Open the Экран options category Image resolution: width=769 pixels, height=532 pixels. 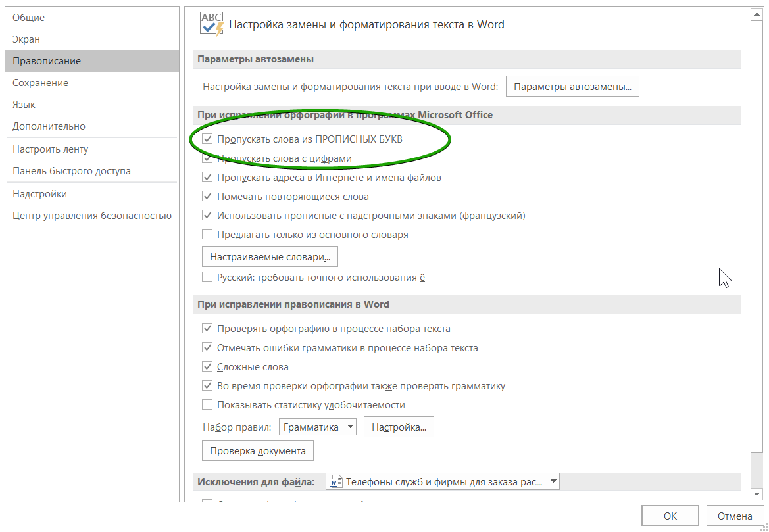tap(91, 39)
